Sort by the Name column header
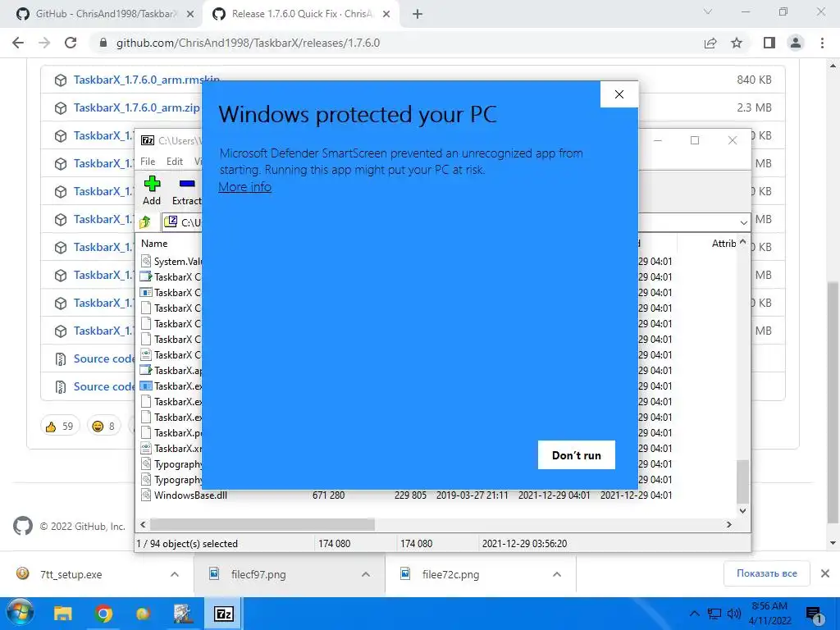The image size is (840, 630). click(x=154, y=243)
